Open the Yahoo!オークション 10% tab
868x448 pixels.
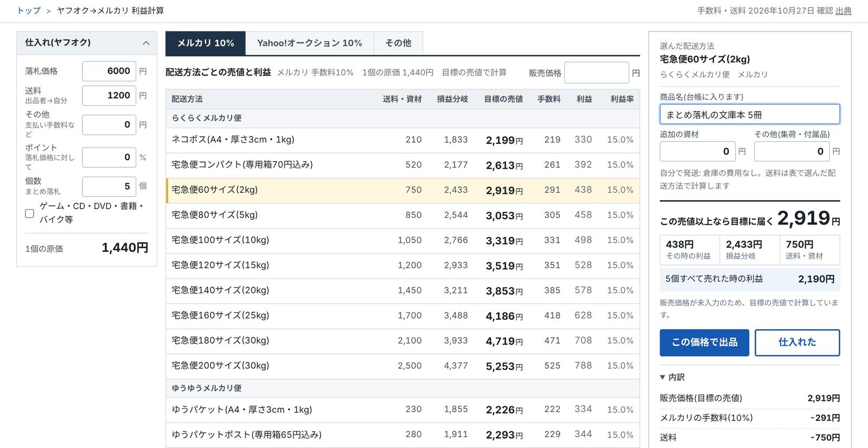tap(310, 43)
